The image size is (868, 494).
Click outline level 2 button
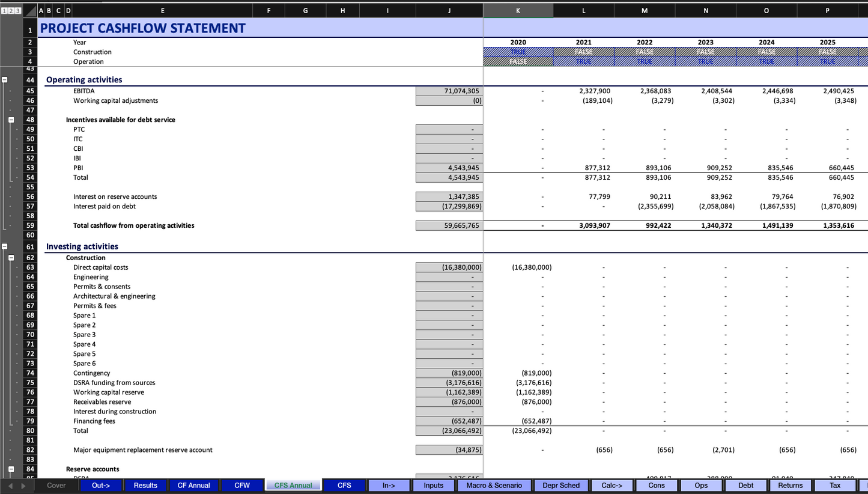point(11,11)
